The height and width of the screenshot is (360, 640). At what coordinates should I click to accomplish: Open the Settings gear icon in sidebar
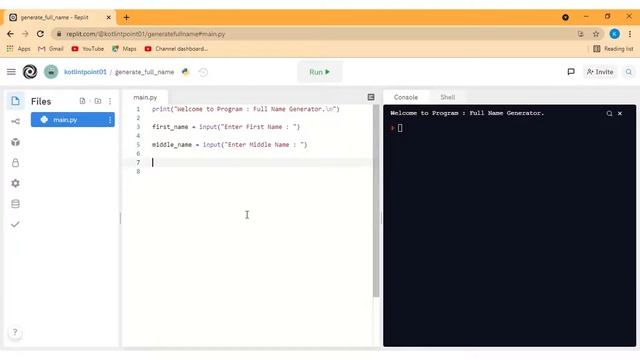pyautogui.click(x=15, y=183)
